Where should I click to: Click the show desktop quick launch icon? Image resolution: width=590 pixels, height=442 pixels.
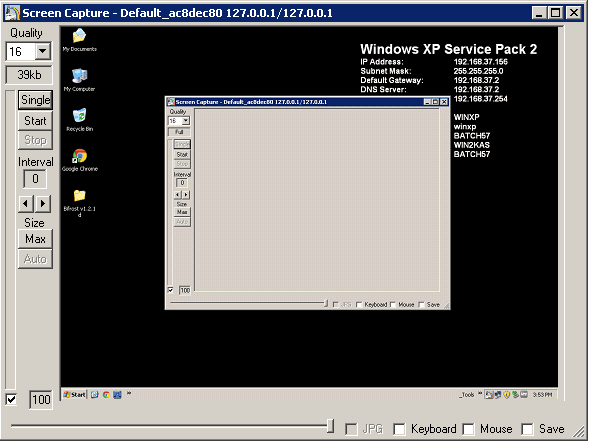pyautogui.click(x=117, y=395)
